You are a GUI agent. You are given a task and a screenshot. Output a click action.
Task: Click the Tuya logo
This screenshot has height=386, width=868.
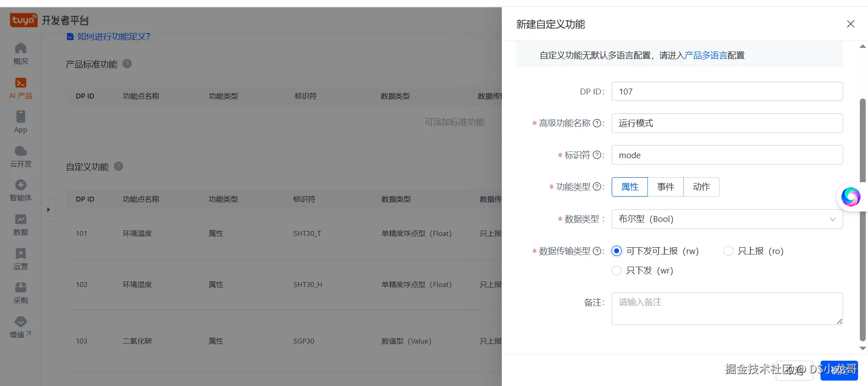[24, 20]
